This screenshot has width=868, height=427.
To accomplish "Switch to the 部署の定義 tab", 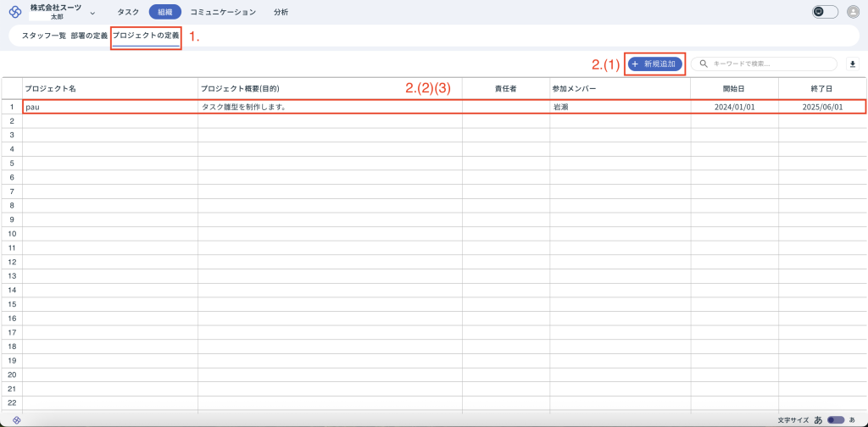I will (x=89, y=36).
